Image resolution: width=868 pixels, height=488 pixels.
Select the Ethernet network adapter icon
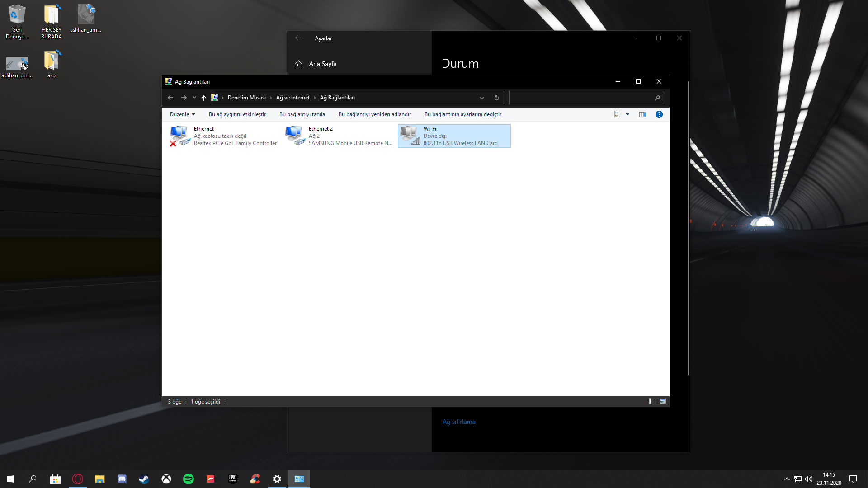click(x=179, y=136)
